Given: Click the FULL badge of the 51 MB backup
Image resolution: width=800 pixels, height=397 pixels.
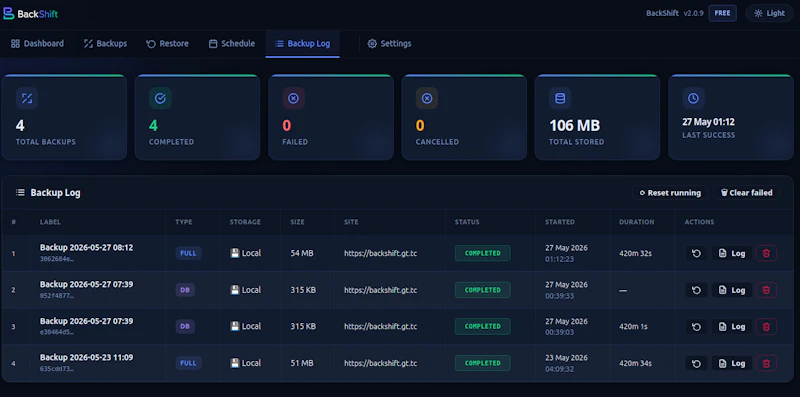Looking at the screenshot, I should (x=188, y=363).
